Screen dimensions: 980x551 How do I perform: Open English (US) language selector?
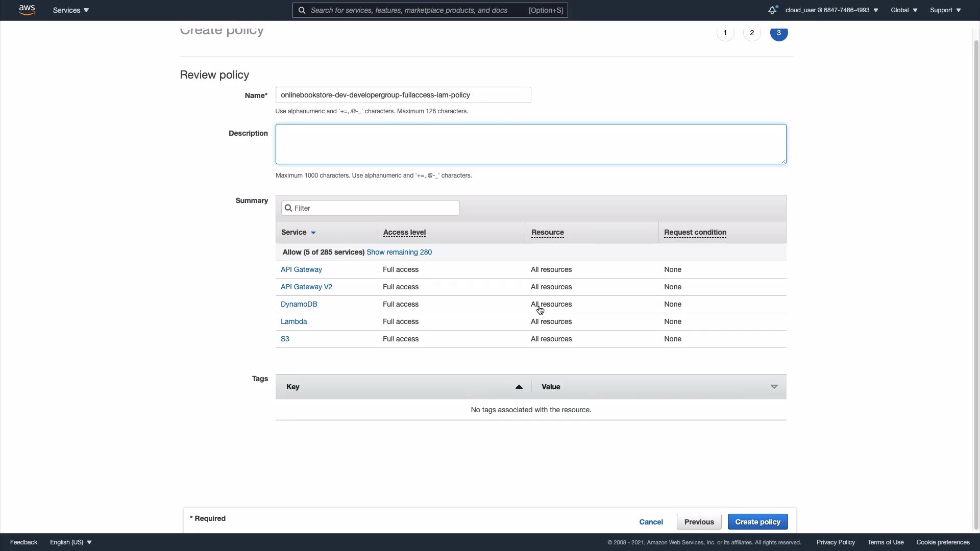[x=70, y=542]
